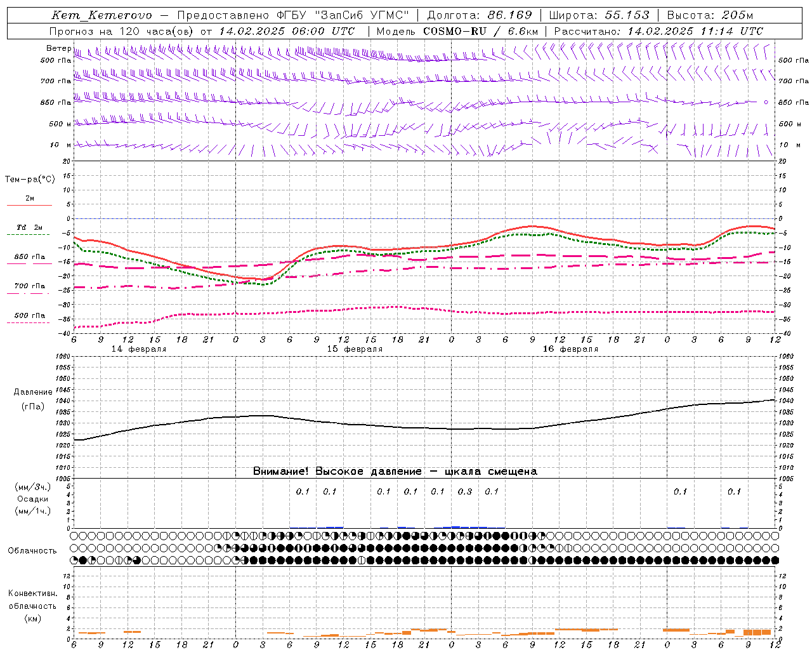Click the left 500 м wind level label

pyautogui.click(x=60, y=124)
